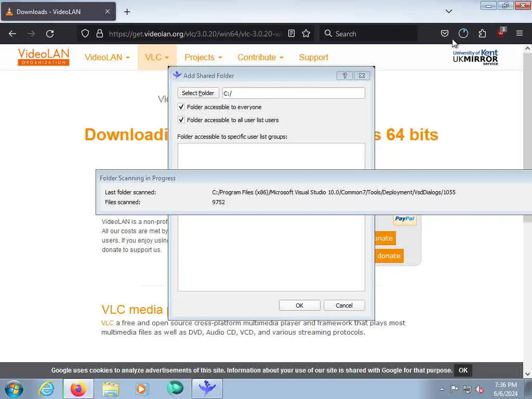
Task: Expand the Projects navigation dropdown
Action: (x=203, y=57)
